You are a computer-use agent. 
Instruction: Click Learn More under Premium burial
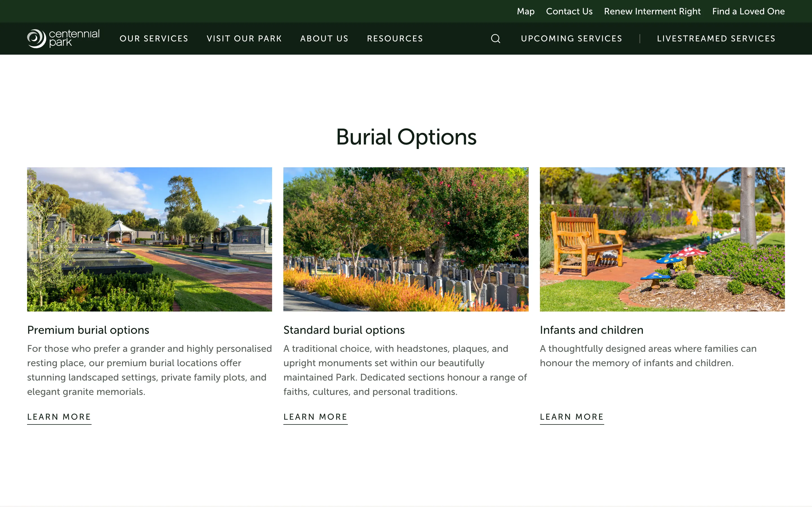[x=59, y=417]
